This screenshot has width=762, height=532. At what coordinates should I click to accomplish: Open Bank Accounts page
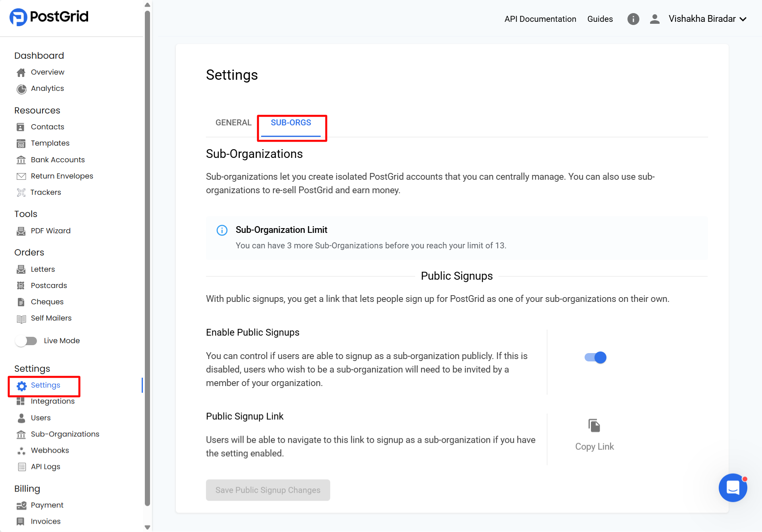[58, 160]
